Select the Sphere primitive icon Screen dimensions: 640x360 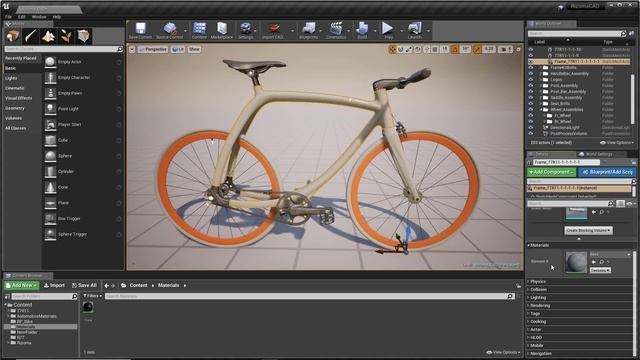click(50, 156)
